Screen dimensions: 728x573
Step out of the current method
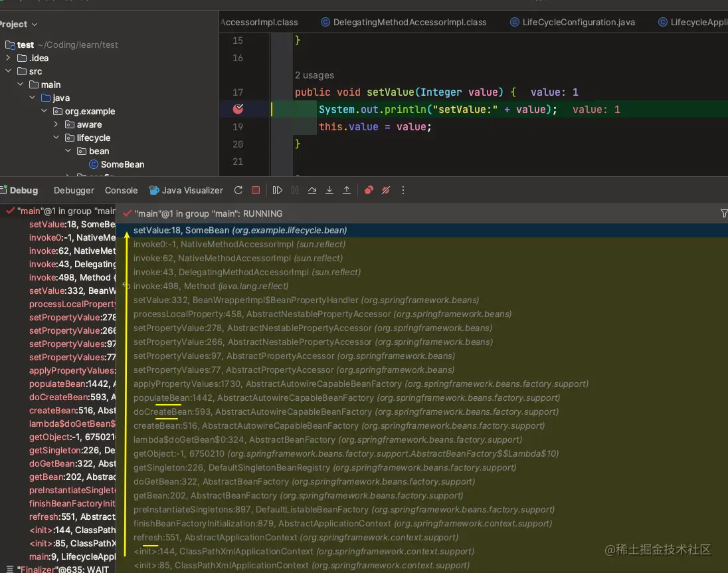346,190
